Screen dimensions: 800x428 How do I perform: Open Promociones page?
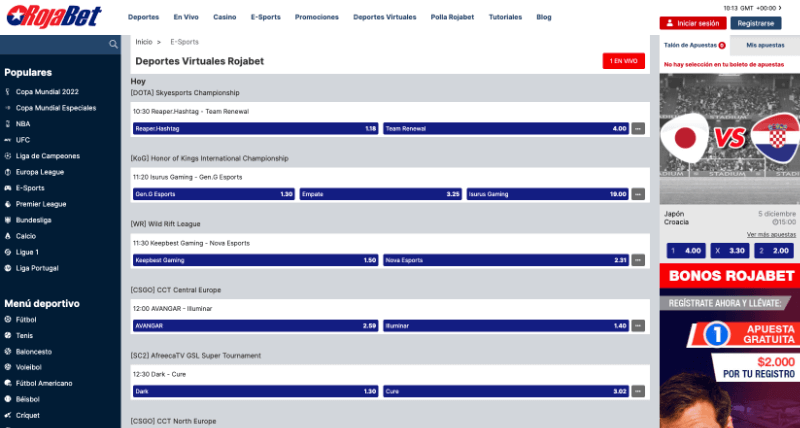(x=317, y=17)
